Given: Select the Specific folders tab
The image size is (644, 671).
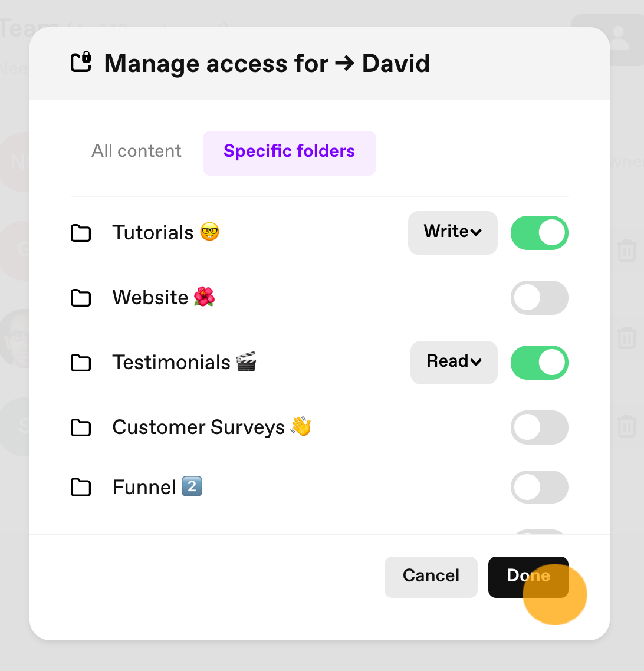Looking at the screenshot, I should point(289,153).
